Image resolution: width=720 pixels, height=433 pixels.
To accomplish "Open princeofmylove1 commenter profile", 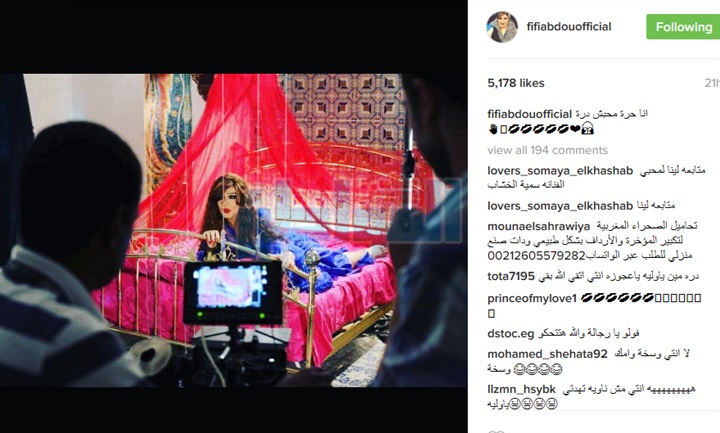I will click(x=532, y=298).
